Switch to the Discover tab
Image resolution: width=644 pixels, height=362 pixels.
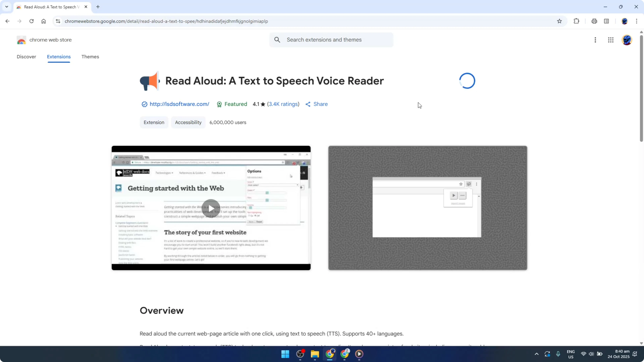click(x=26, y=57)
